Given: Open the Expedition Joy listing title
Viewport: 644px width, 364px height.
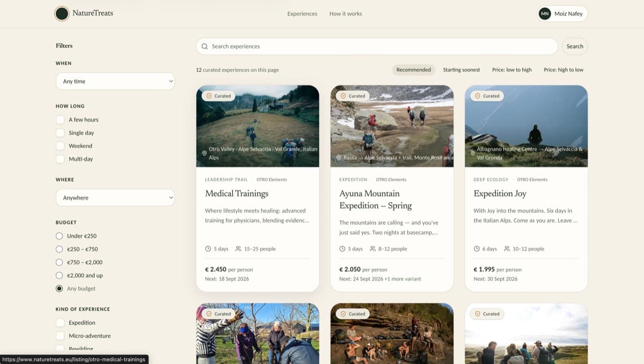Looking at the screenshot, I should pos(500,193).
